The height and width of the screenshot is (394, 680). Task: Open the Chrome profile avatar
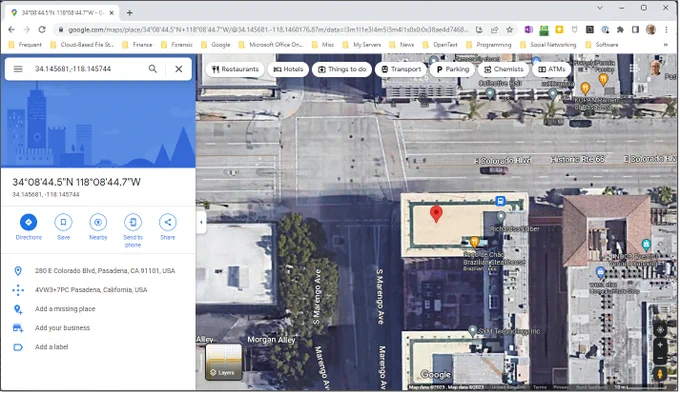[x=651, y=29]
